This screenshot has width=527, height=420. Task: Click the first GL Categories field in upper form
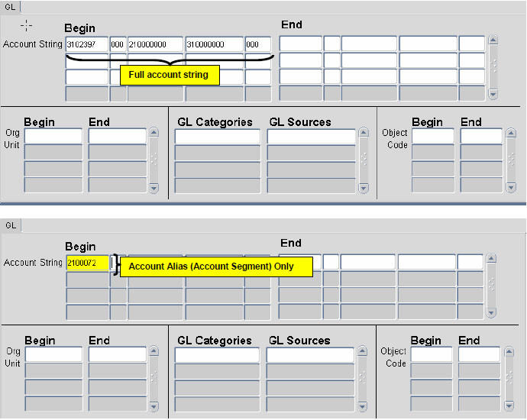[x=218, y=136]
